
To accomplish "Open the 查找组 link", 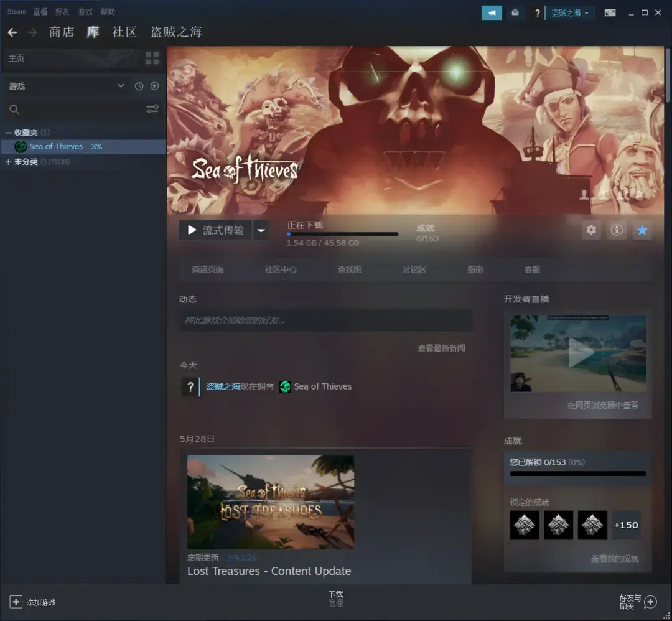I will [x=350, y=269].
